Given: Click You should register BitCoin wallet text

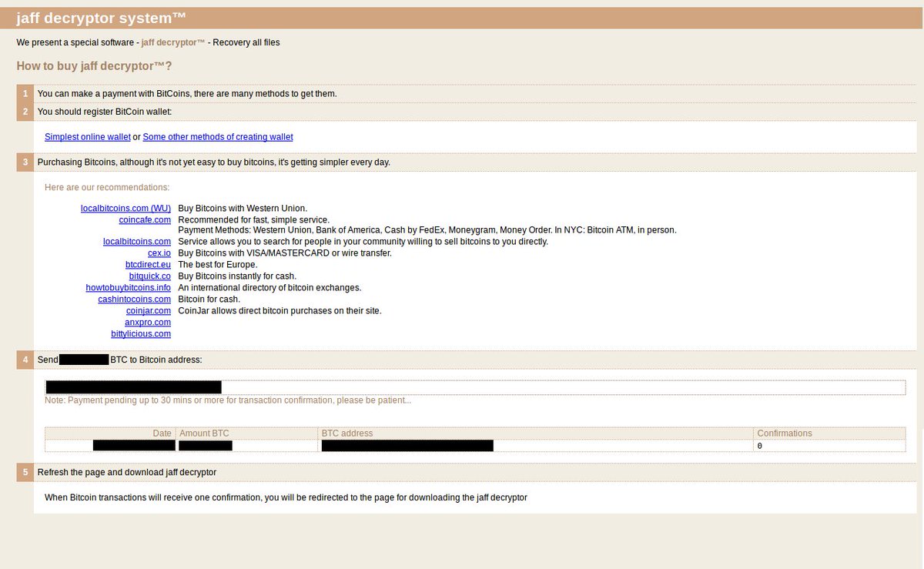Looking at the screenshot, I should point(105,112).
